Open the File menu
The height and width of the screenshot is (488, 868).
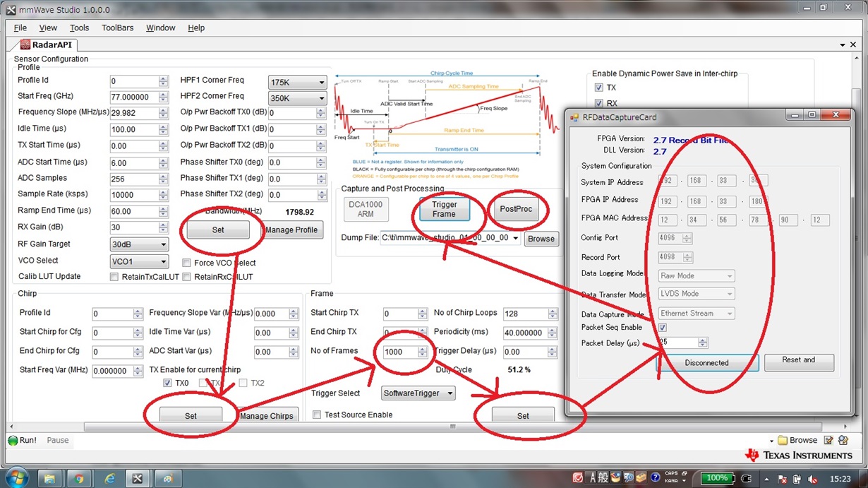(20, 28)
